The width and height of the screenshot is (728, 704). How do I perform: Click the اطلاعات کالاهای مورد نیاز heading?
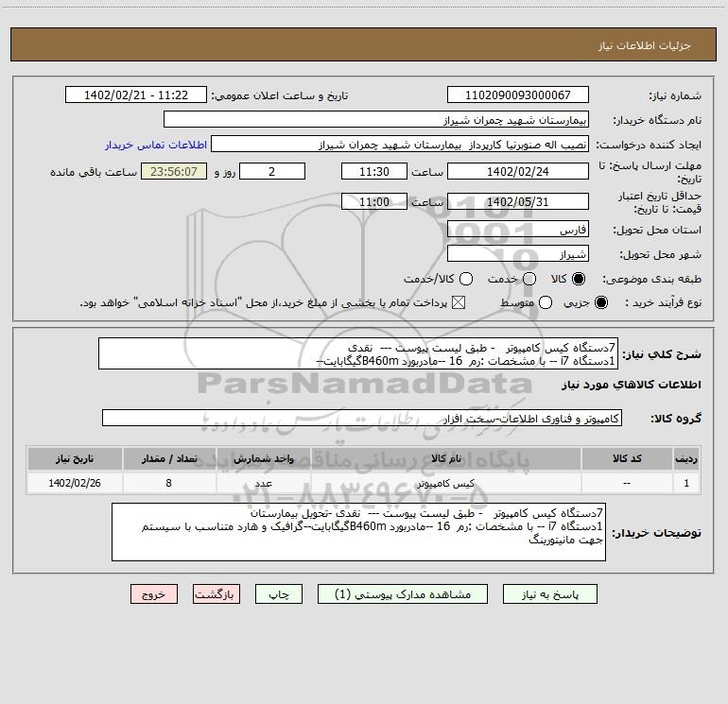click(632, 385)
